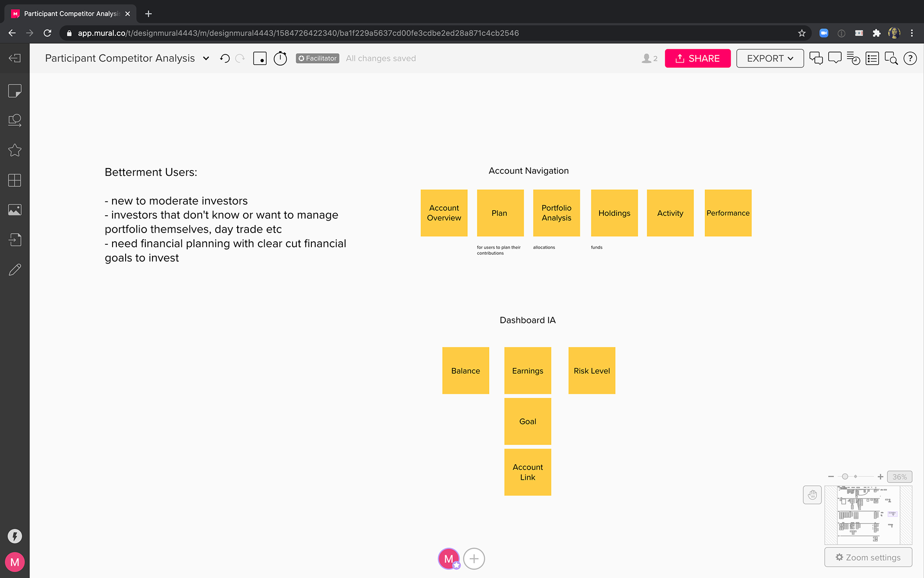Open new browser tab
The height and width of the screenshot is (578, 924).
pyautogui.click(x=148, y=13)
